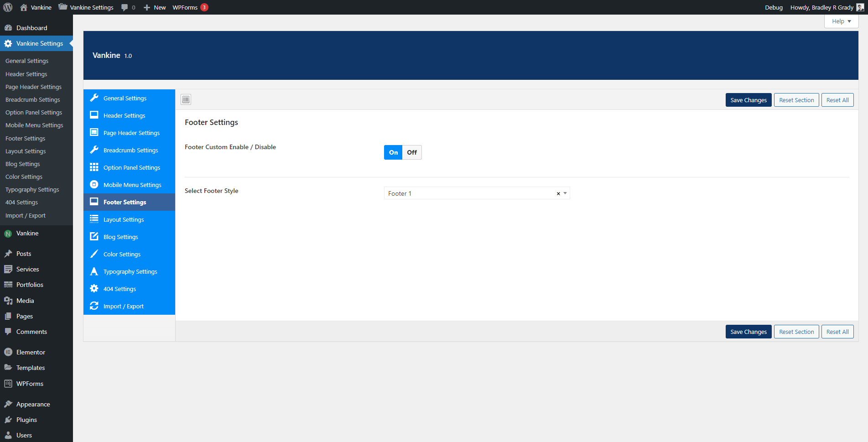Click the Import / Export refresh icon
The width and height of the screenshot is (868, 442).
94,306
